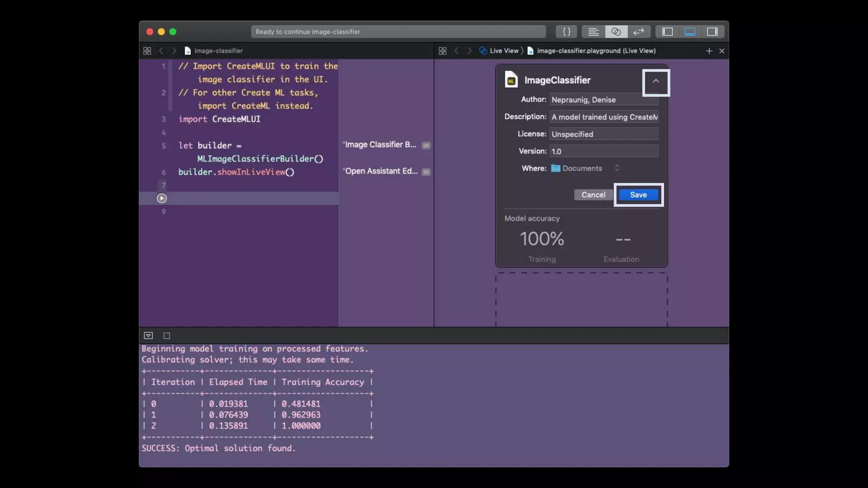868x488 pixels.
Task: Toggle the left navigator panel
Action: (x=667, y=32)
